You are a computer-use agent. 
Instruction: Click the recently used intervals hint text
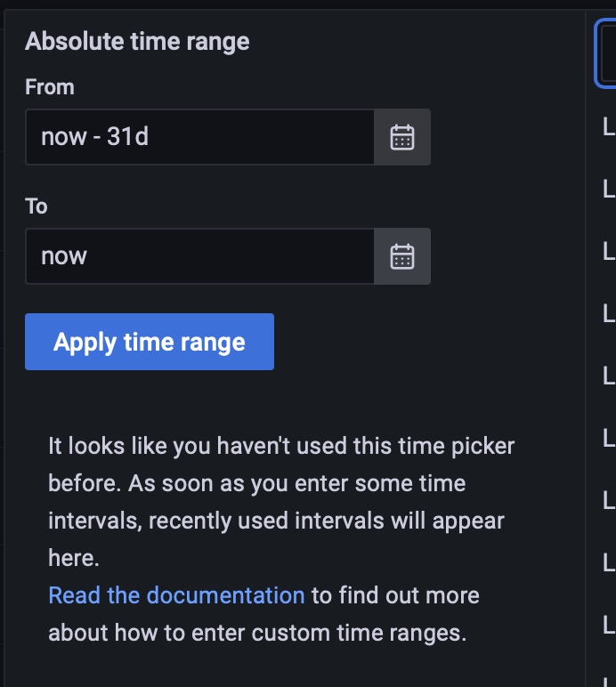click(x=281, y=502)
